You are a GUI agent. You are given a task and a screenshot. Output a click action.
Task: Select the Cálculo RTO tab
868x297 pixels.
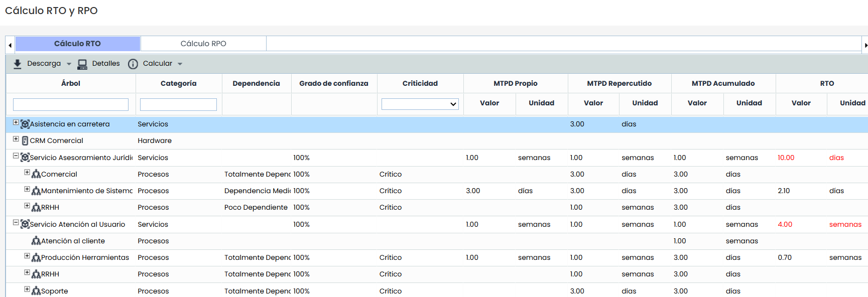point(78,44)
